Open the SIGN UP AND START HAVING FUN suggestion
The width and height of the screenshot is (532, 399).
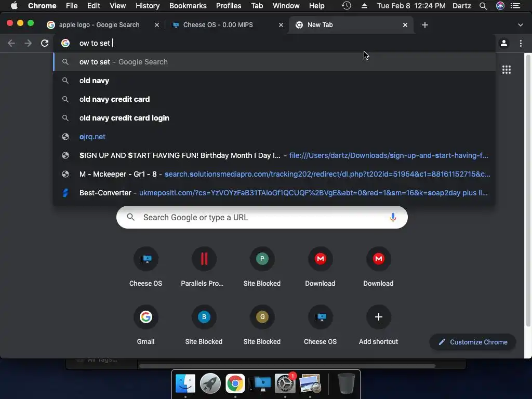pyautogui.click(x=274, y=155)
